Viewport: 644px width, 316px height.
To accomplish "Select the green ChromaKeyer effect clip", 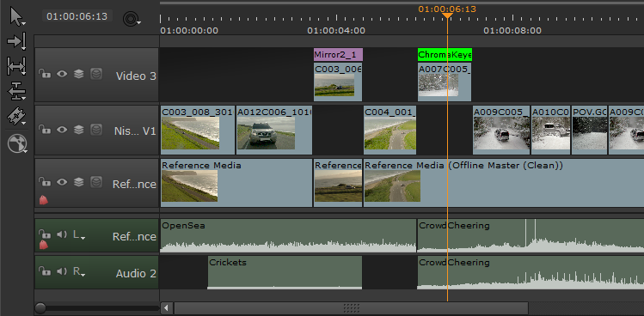I will click(x=445, y=55).
